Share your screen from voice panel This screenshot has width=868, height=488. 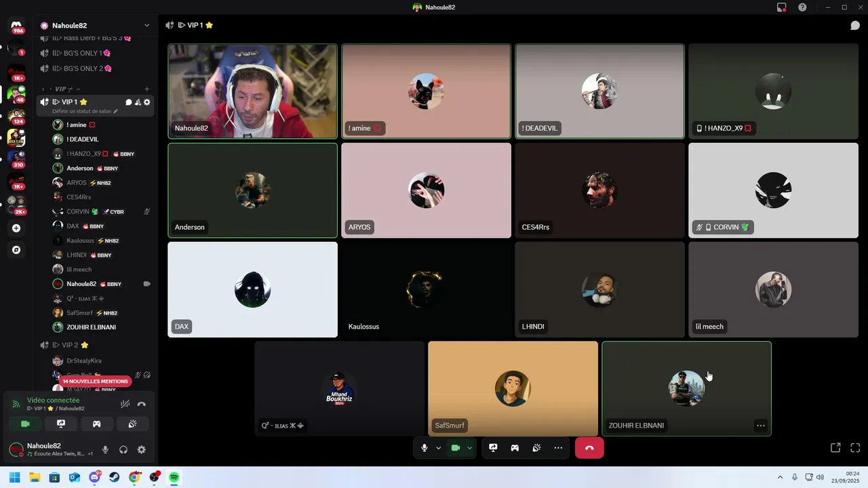61,424
